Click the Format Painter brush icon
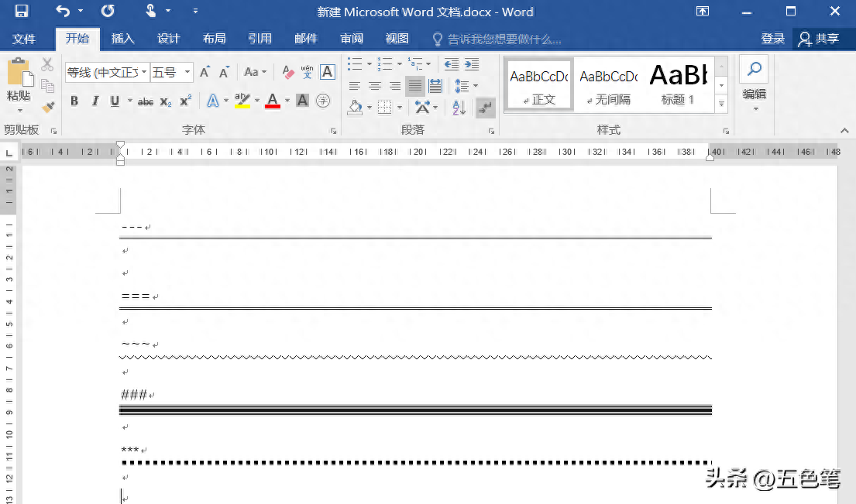The width and height of the screenshot is (856, 504). point(48,107)
